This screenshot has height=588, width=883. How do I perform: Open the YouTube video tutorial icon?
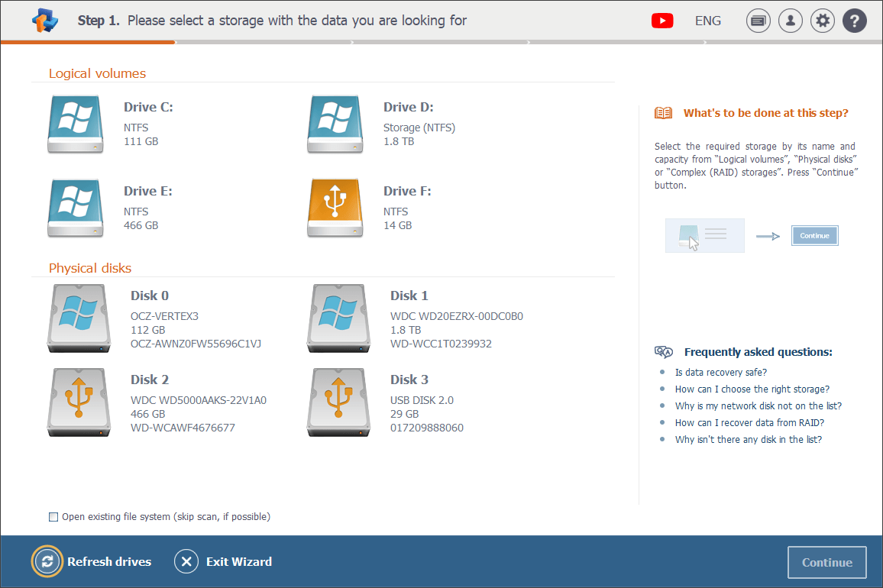(x=662, y=21)
